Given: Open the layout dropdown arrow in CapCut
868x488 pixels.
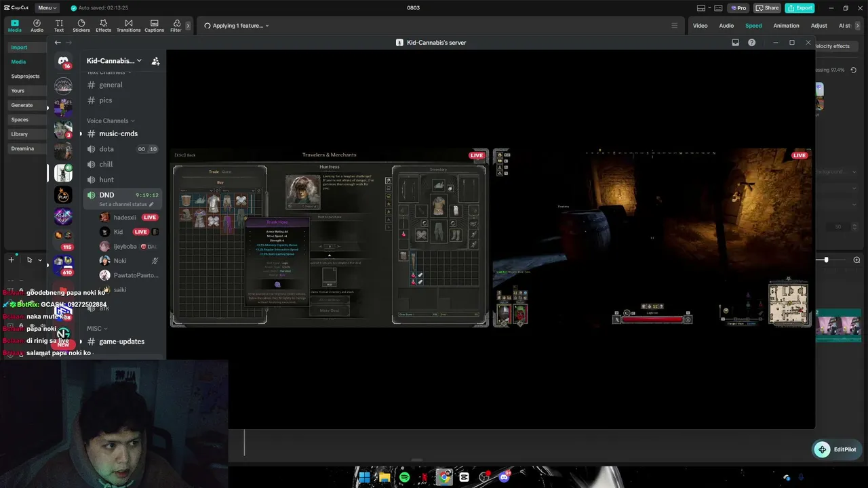Looking at the screenshot, I should click(x=709, y=7).
